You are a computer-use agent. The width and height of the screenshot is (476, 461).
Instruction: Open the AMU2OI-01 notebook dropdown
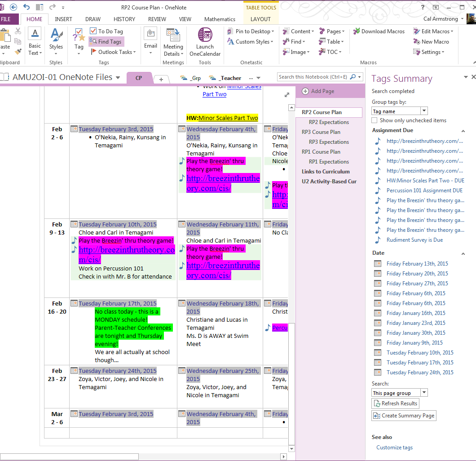[x=118, y=78]
